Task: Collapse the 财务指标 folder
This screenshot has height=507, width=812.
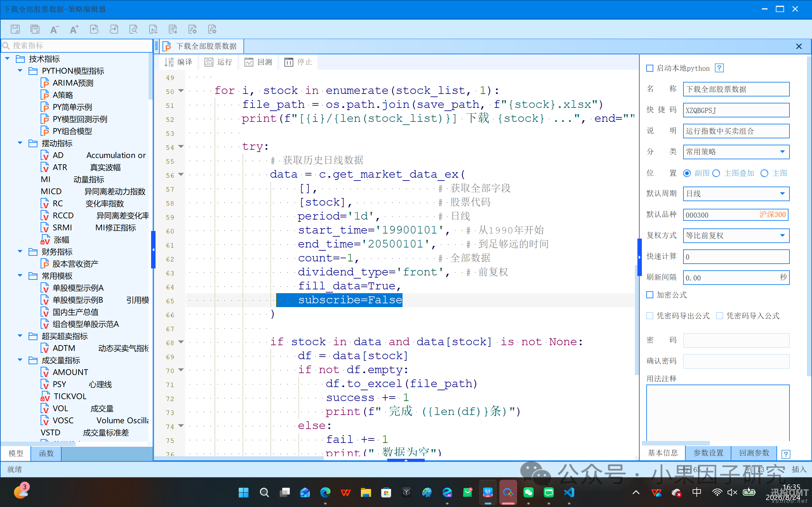Action: coord(20,252)
